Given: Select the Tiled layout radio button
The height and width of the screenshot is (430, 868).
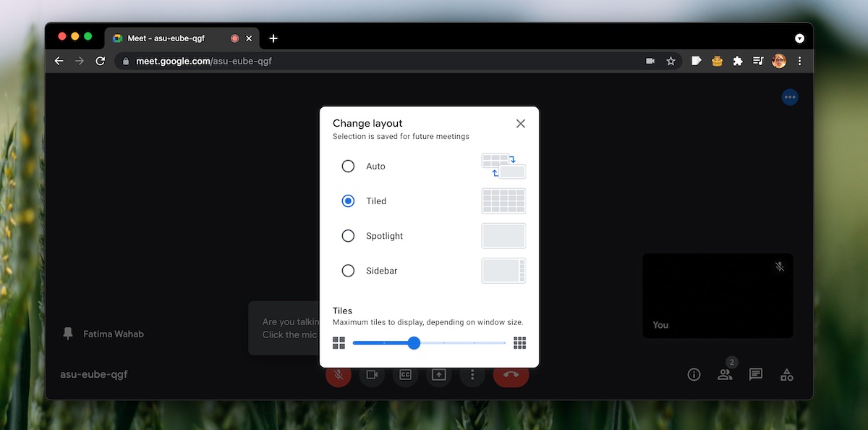Looking at the screenshot, I should coord(348,201).
